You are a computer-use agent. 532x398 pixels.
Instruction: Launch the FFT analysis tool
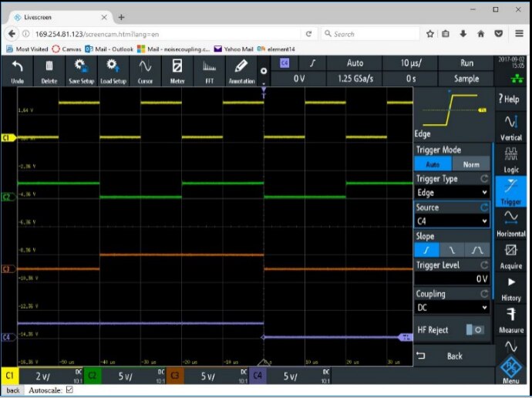tap(209, 70)
